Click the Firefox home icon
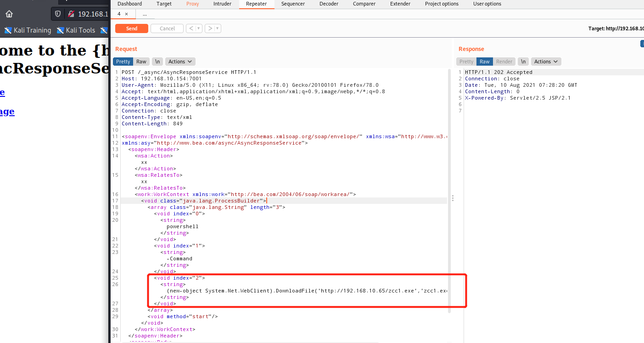 coord(9,14)
